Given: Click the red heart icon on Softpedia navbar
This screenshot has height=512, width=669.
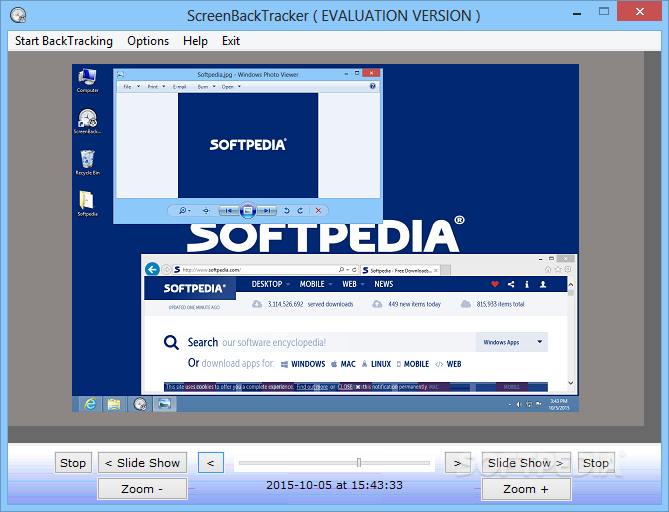Looking at the screenshot, I should pos(495,284).
